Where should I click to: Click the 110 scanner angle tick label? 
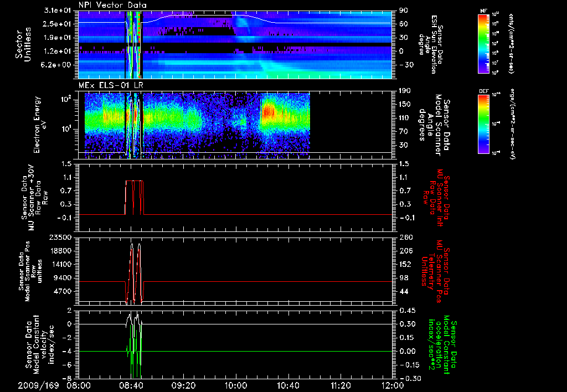[x=405, y=118]
